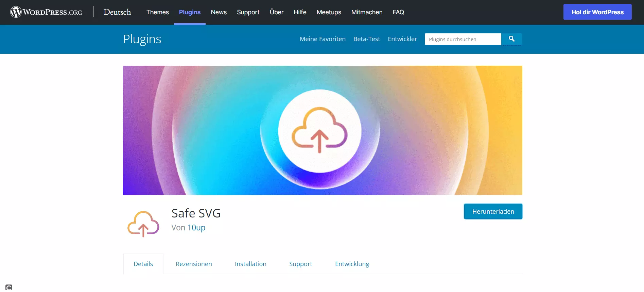Select Plugins in the top navigation
644x292 pixels.
coord(190,12)
